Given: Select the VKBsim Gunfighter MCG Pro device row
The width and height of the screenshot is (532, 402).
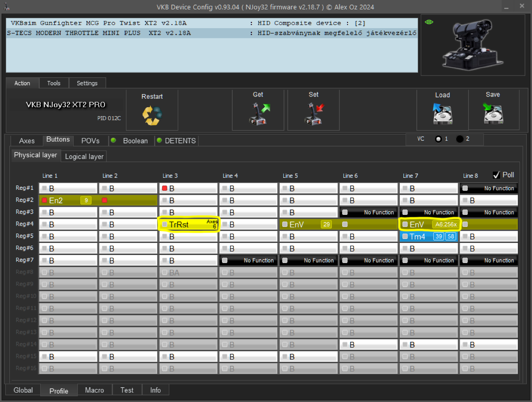Looking at the screenshot, I should coord(212,23).
